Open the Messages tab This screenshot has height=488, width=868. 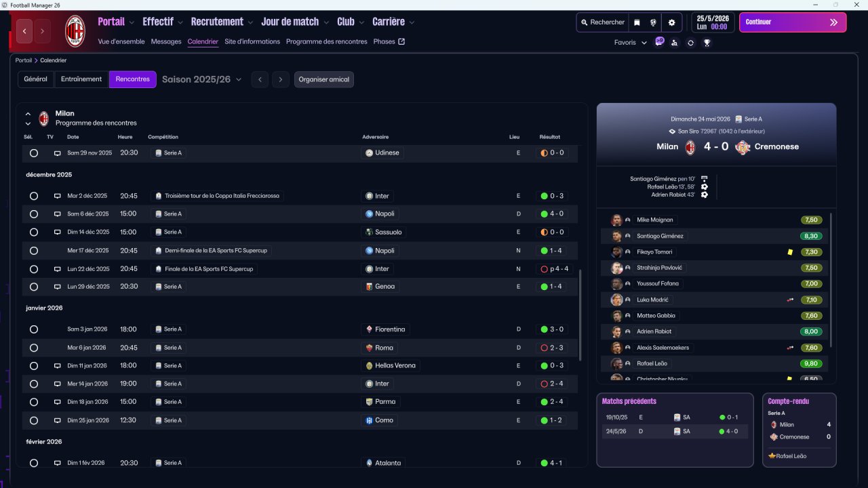point(166,41)
